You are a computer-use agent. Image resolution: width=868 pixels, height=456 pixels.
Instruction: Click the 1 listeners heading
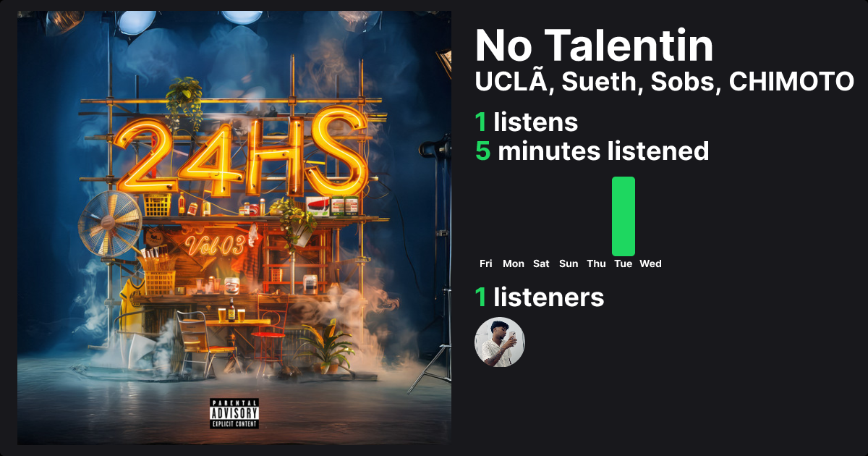click(x=540, y=297)
